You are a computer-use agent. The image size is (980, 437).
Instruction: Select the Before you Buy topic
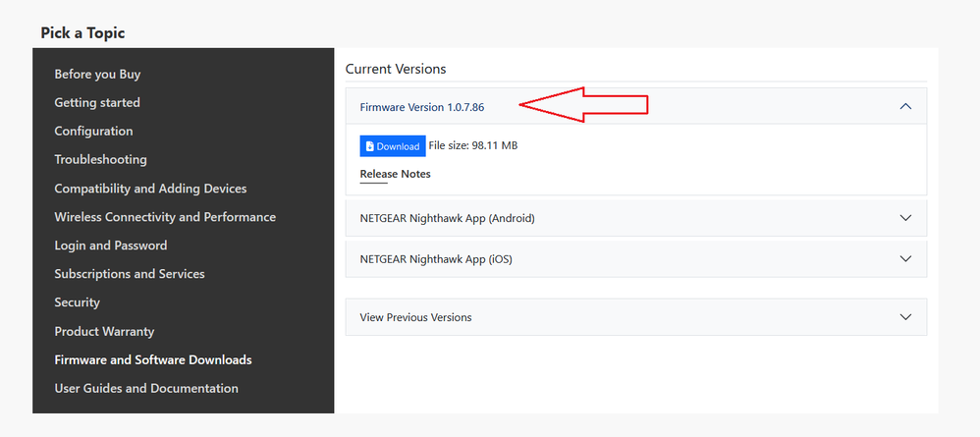97,74
